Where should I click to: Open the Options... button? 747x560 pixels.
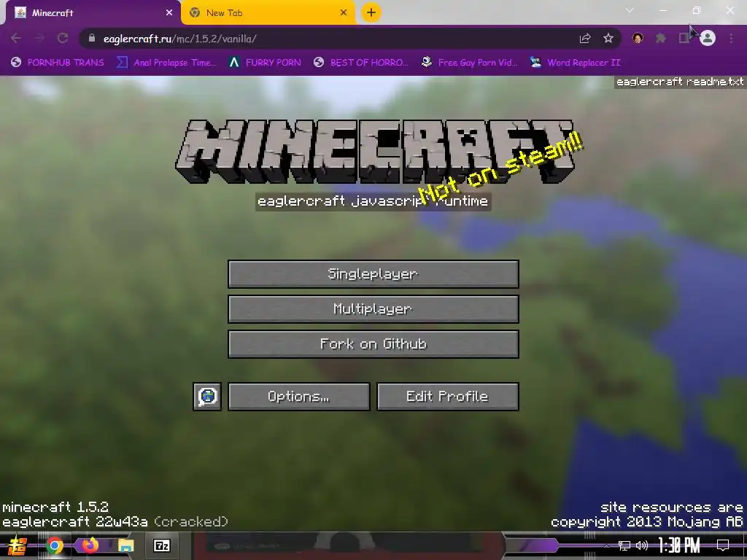pyautogui.click(x=298, y=396)
